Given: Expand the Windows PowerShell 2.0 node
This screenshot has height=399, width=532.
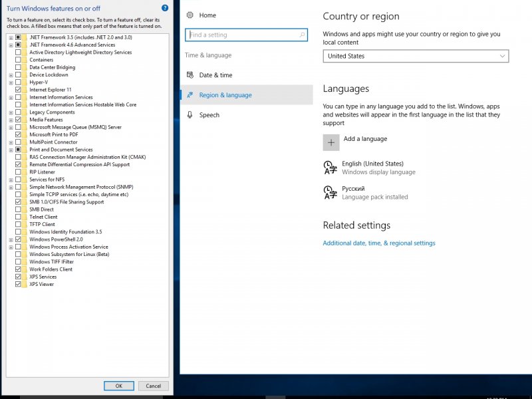Looking at the screenshot, I should (11, 239).
